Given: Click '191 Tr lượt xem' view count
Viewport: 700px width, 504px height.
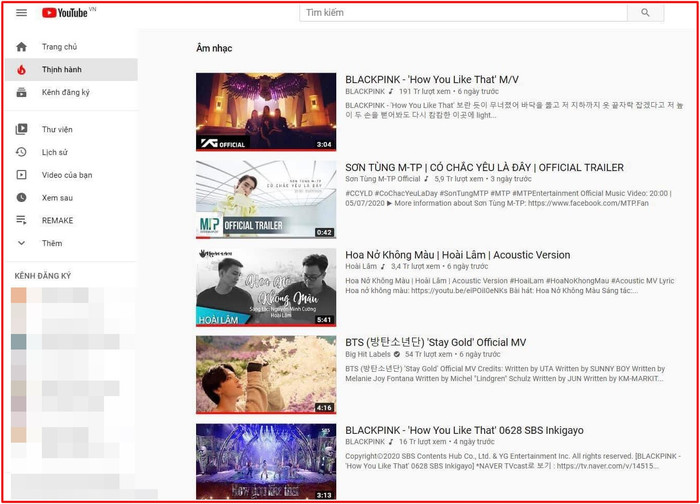Looking at the screenshot, I should click(425, 92).
